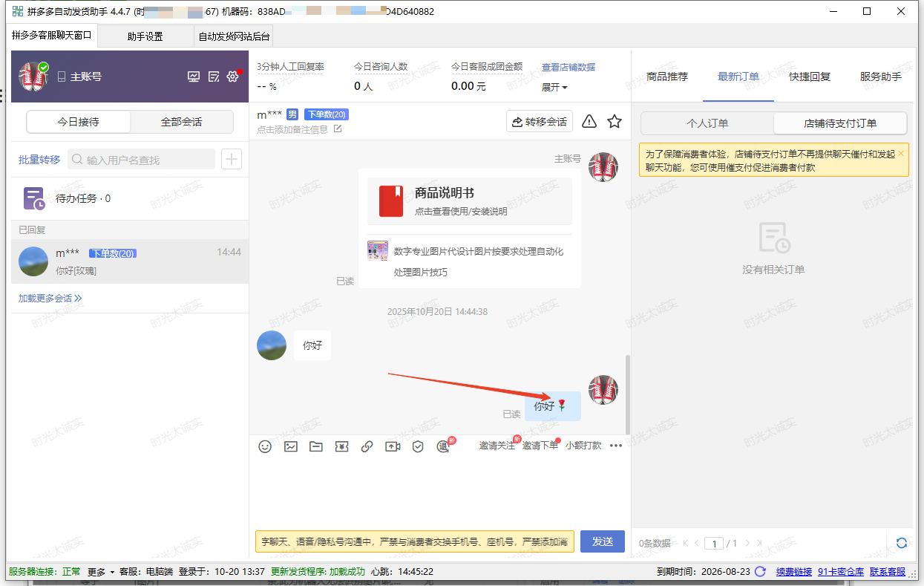Open the settings gear in account header
Screen dimensions: 924x586
233,76
